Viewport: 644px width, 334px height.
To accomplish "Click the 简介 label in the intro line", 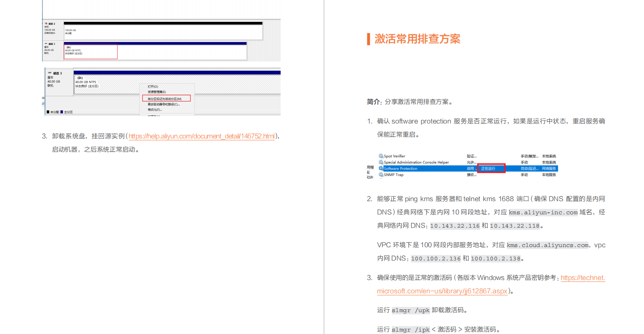I will (373, 102).
